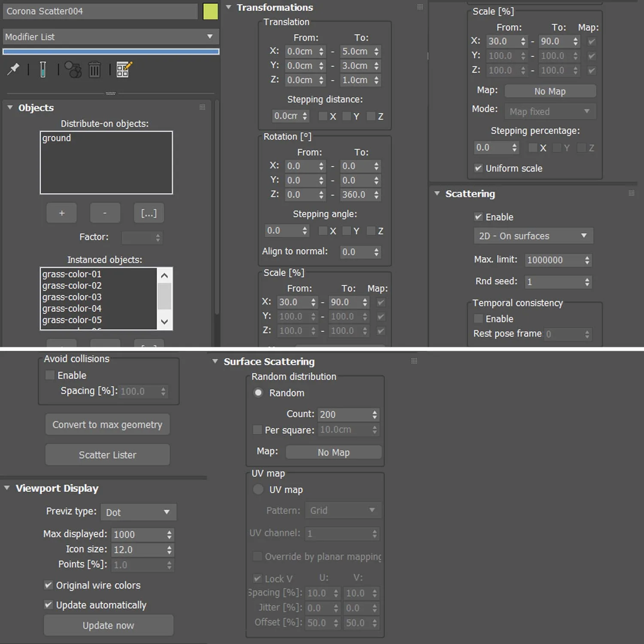The width and height of the screenshot is (644, 644).
Task: Click the Count field spinner arrows
Action: click(375, 414)
